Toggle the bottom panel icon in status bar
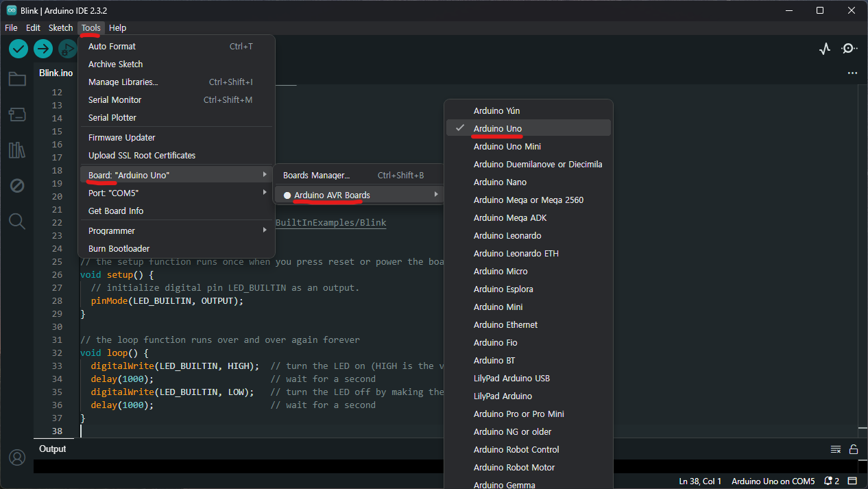 pos(853,481)
